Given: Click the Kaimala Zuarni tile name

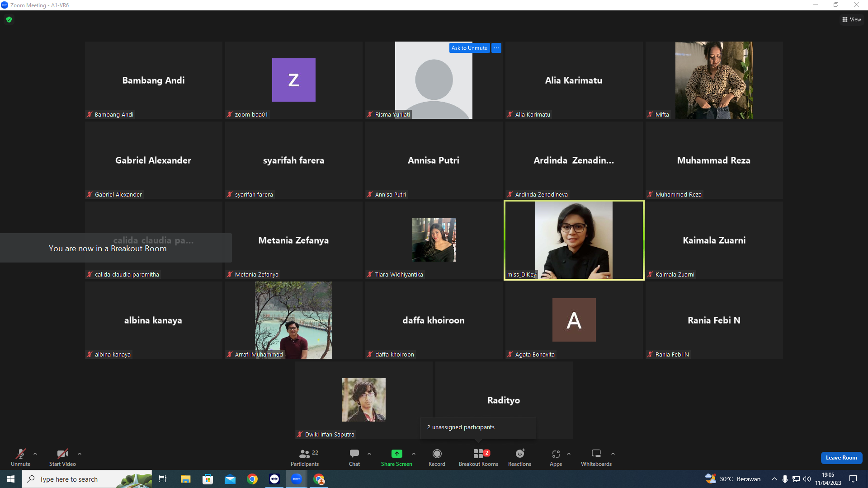Looking at the screenshot, I should (714, 240).
